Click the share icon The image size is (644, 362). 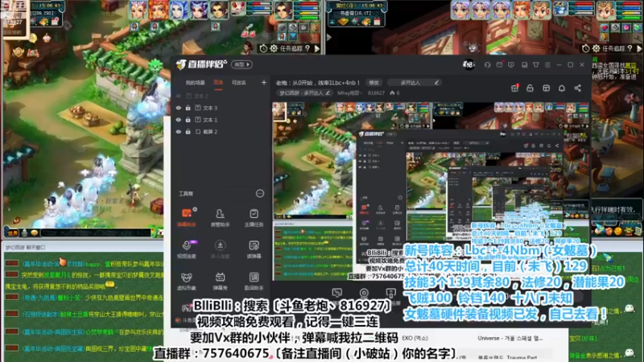coord(577,88)
